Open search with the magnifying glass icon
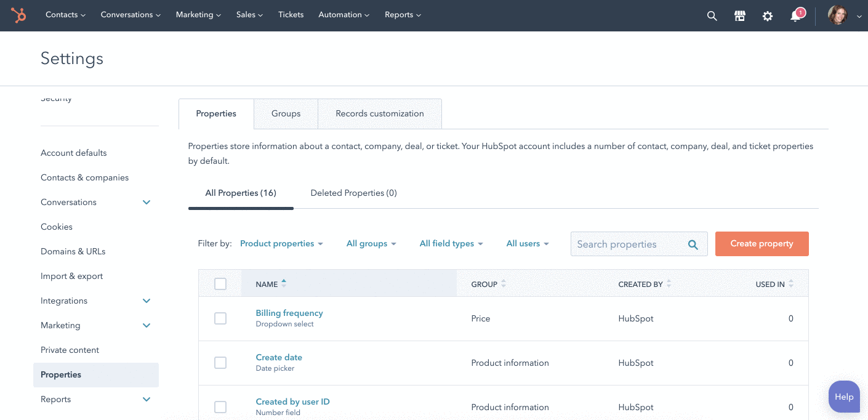Viewport: 868px width, 420px height. 712,16
